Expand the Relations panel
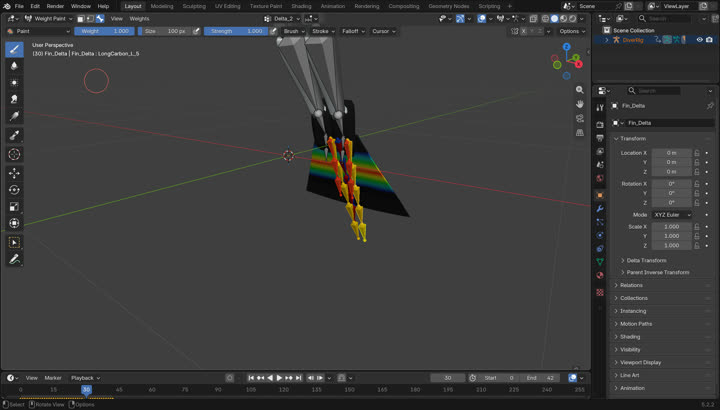This screenshot has height=410, width=720. click(631, 285)
